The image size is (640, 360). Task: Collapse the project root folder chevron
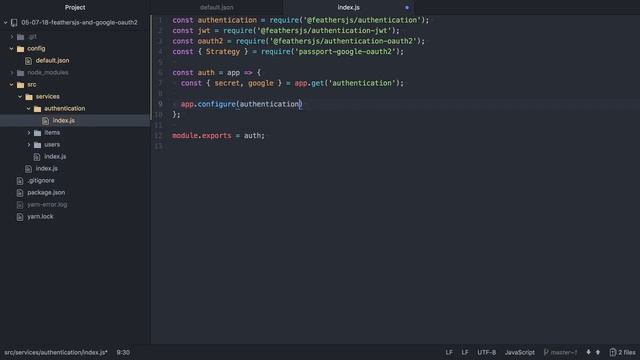(5, 22)
